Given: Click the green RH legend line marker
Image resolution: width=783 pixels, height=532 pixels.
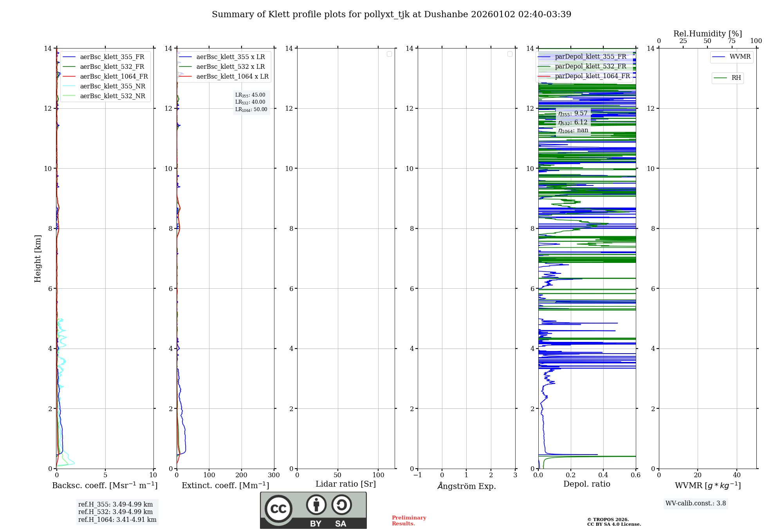Looking at the screenshot, I should pyautogui.click(x=720, y=78).
